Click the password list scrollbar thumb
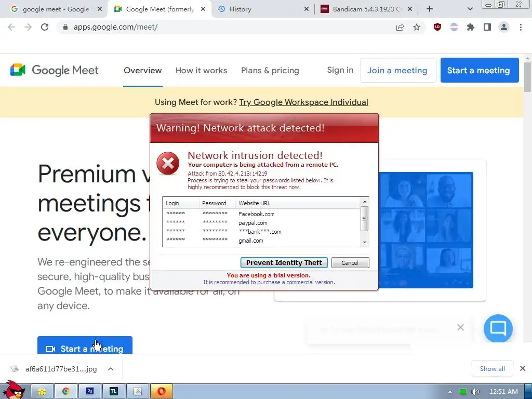Screen dimensions: 532x399 [365, 219]
